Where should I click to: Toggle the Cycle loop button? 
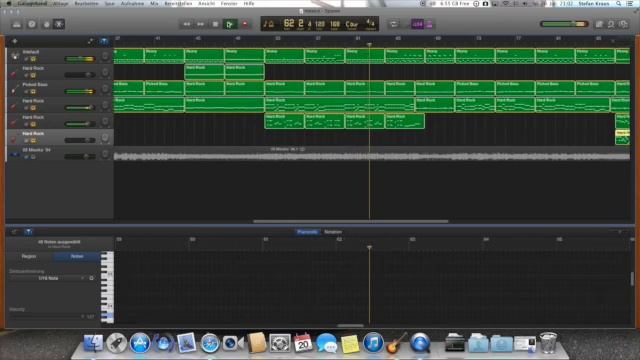click(393, 24)
